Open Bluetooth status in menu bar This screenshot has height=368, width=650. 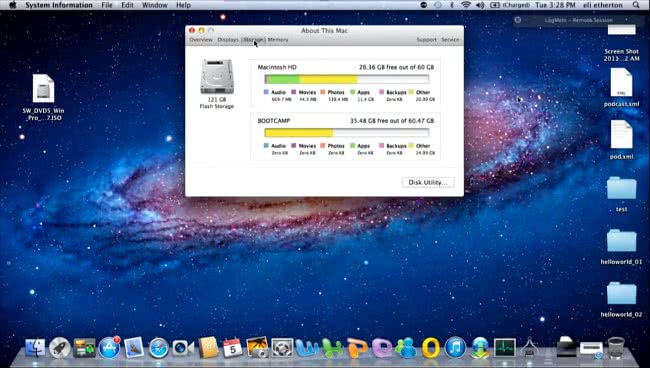452,5
